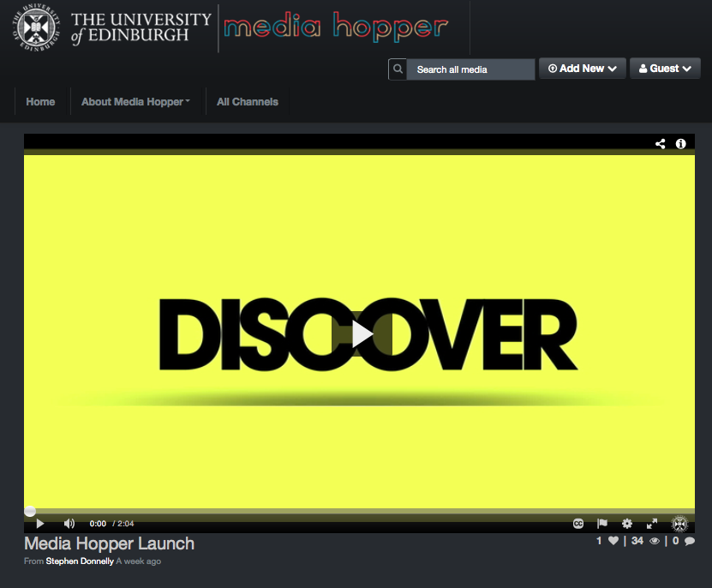Image resolution: width=712 pixels, height=588 pixels.
Task: Open the Guest user dropdown
Action: [x=665, y=69]
